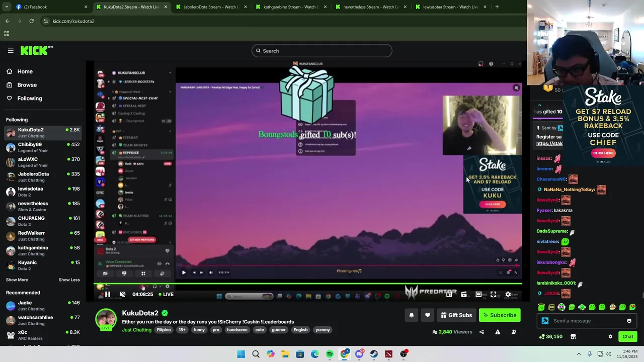Open Kuyanic channel in the sidebar

(x=43, y=265)
